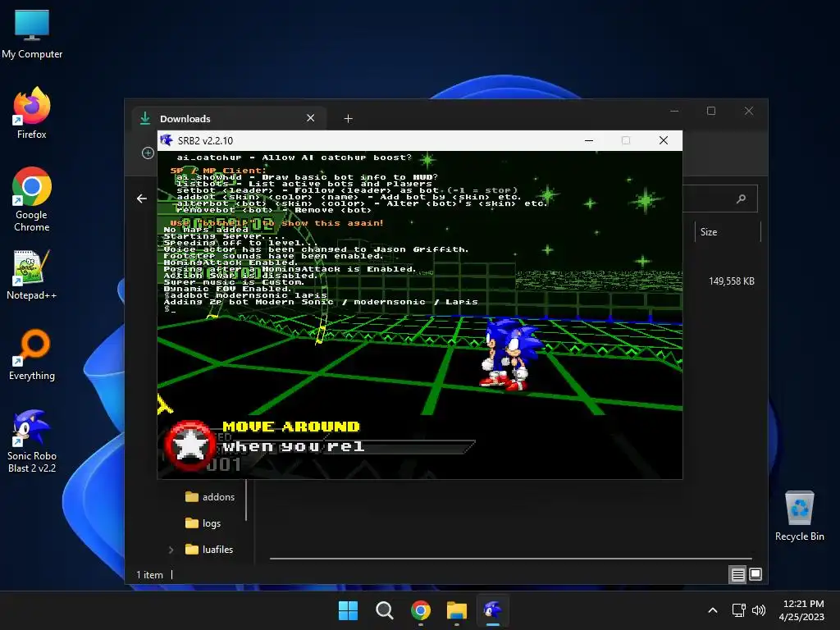Screen dimensions: 840x630
Task: Show hidden system tray icons
Action: [713, 610]
